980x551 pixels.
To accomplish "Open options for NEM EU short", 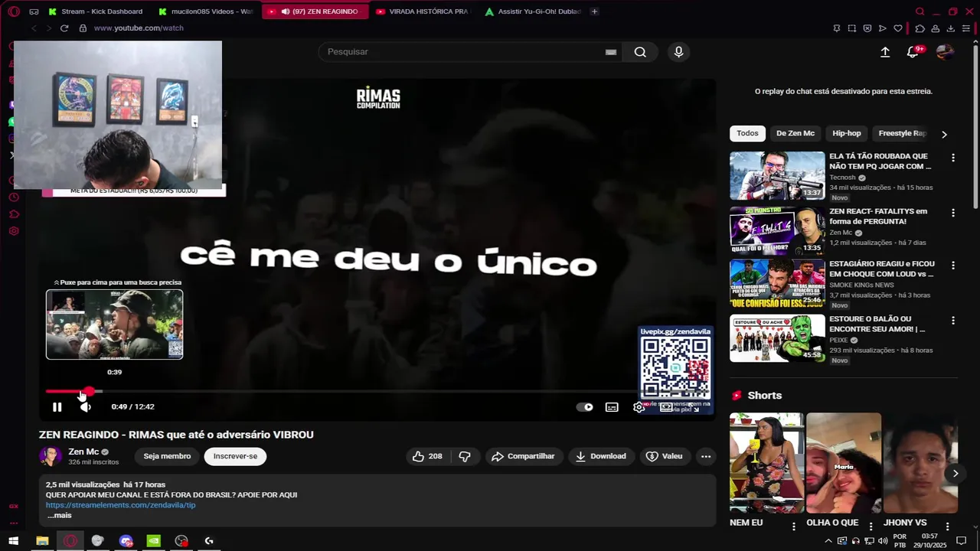I will (794, 526).
